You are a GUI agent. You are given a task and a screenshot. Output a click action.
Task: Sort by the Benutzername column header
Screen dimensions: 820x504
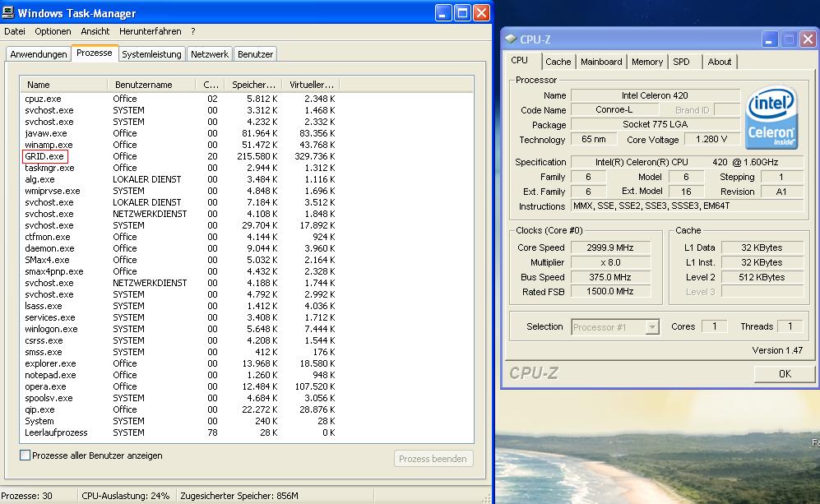point(151,85)
